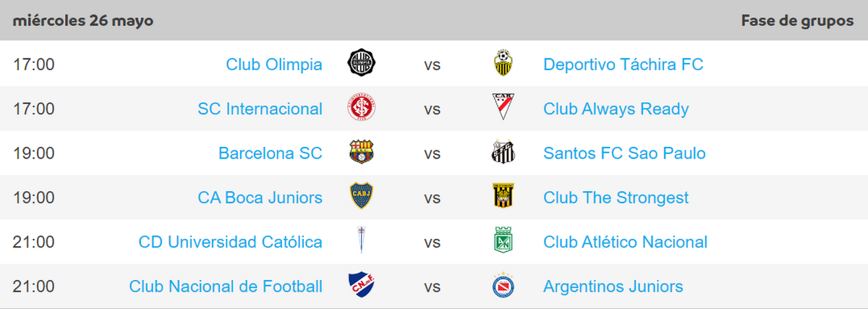The height and width of the screenshot is (309, 868).
Task: Click the Barcelona SC crest logo
Action: coord(361,153)
